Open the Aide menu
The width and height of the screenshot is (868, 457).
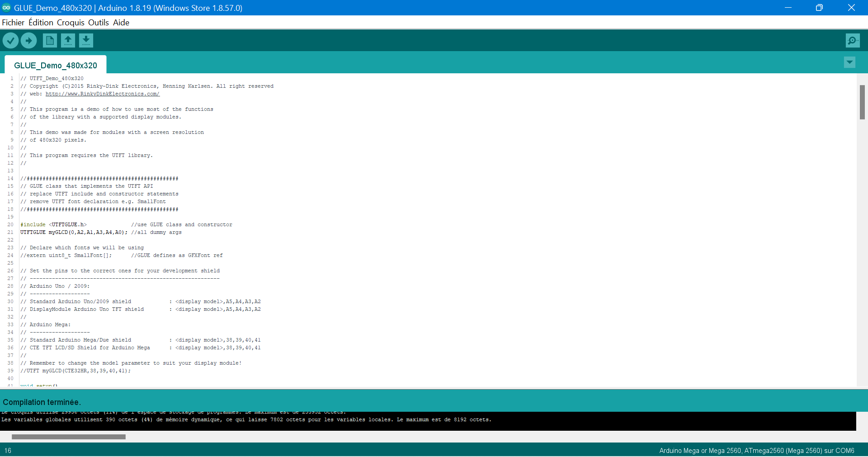pos(121,23)
